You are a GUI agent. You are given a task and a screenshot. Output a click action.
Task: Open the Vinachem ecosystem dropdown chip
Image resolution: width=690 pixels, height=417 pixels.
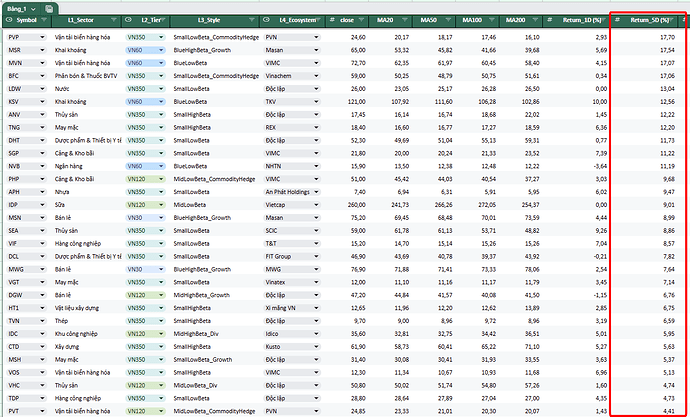[x=292, y=76]
